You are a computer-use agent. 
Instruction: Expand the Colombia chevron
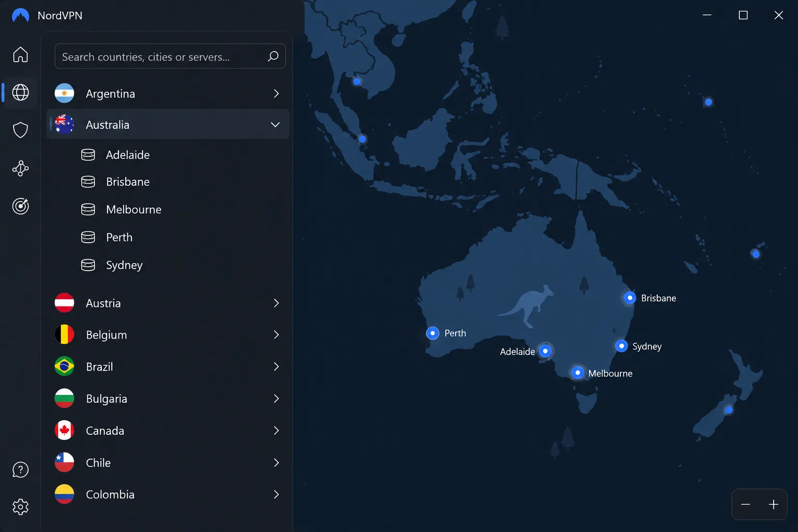(x=276, y=495)
